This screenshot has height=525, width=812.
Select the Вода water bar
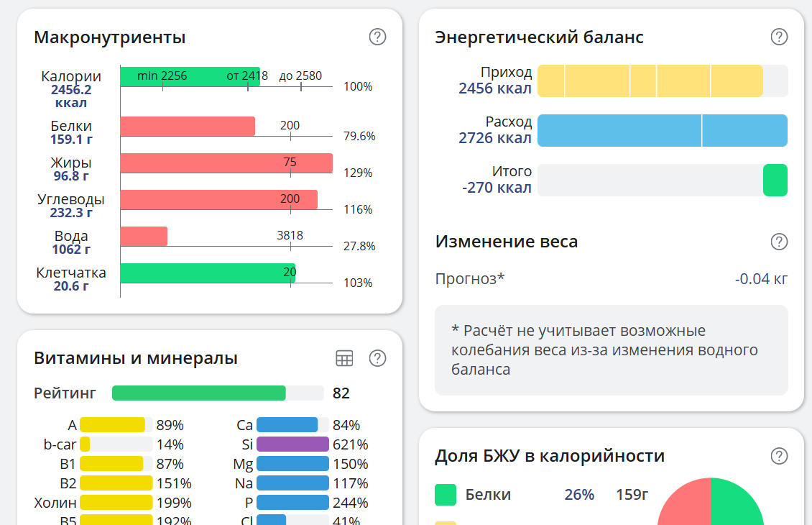(144, 234)
